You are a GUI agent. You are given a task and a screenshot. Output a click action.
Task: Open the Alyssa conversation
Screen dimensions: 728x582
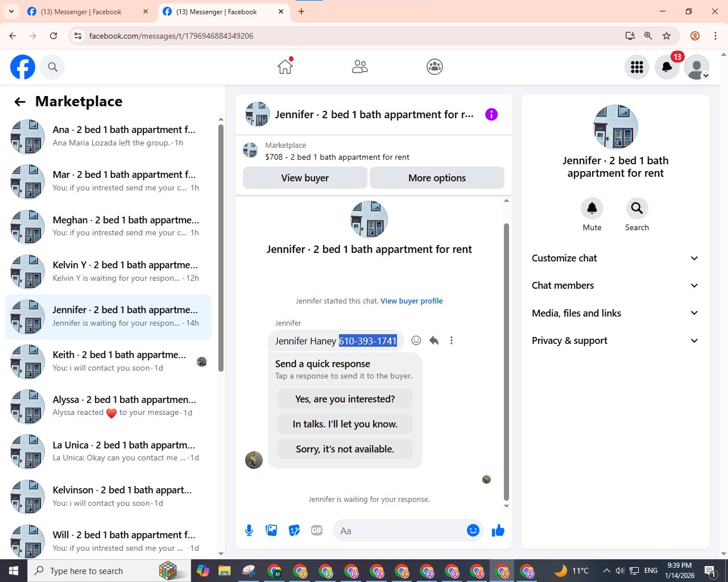108,406
